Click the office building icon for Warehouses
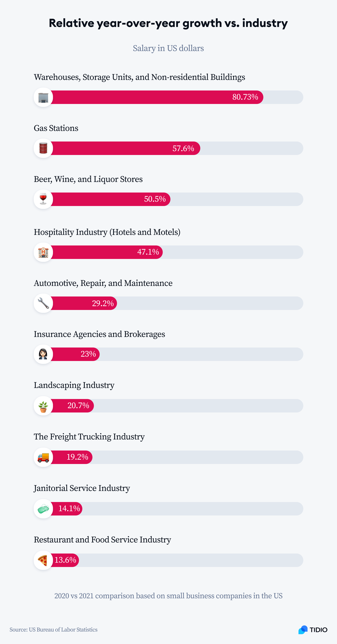The image size is (337, 644). tap(43, 97)
